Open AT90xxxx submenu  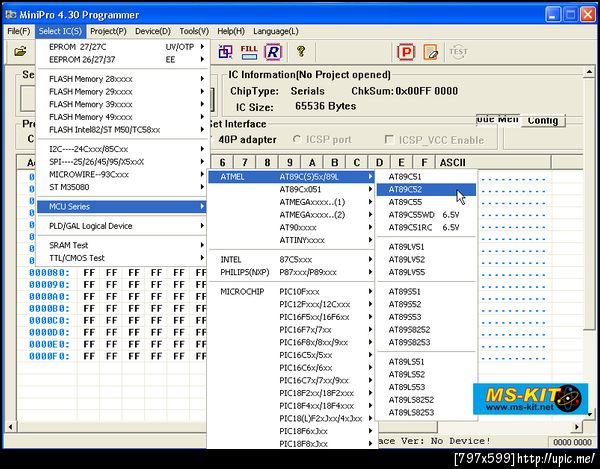[x=291, y=227]
